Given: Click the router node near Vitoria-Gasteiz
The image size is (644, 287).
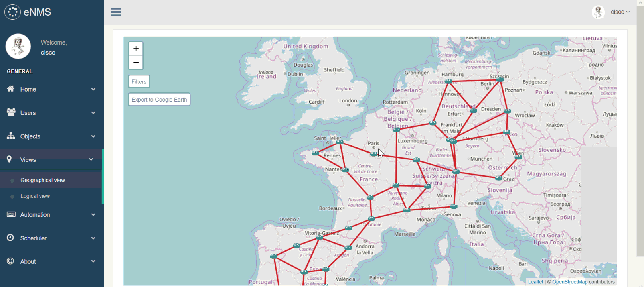Looking at the screenshot, I should 319,237.
